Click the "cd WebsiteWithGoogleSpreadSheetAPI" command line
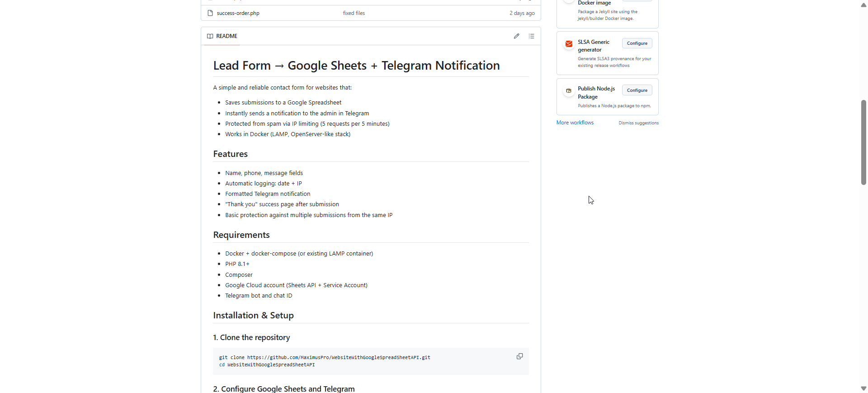The height and width of the screenshot is (393, 868). 267,365
